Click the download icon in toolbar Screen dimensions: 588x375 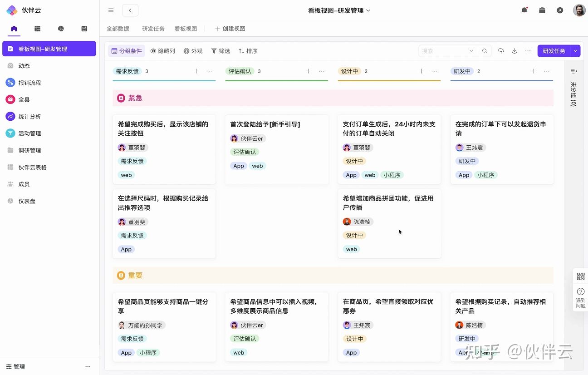pyautogui.click(x=514, y=51)
